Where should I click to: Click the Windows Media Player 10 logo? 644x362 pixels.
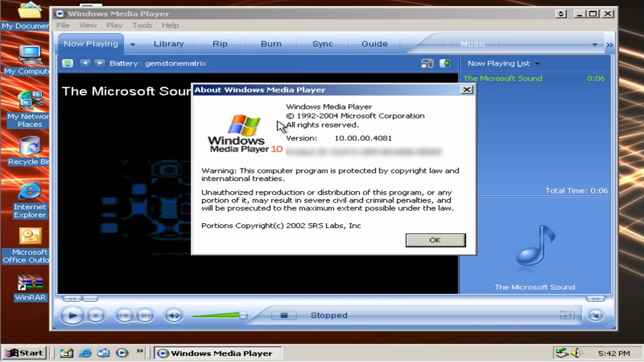pyautogui.click(x=245, y=134)
